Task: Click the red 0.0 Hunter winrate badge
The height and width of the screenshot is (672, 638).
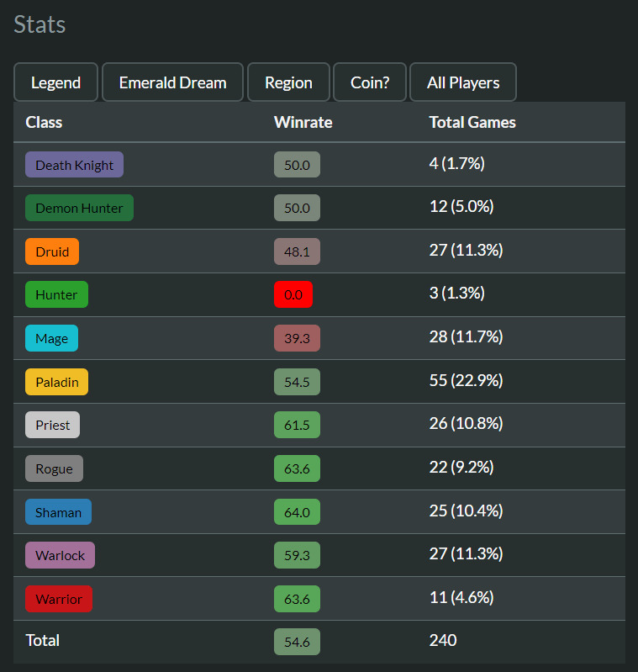Action: coord(293,294)
